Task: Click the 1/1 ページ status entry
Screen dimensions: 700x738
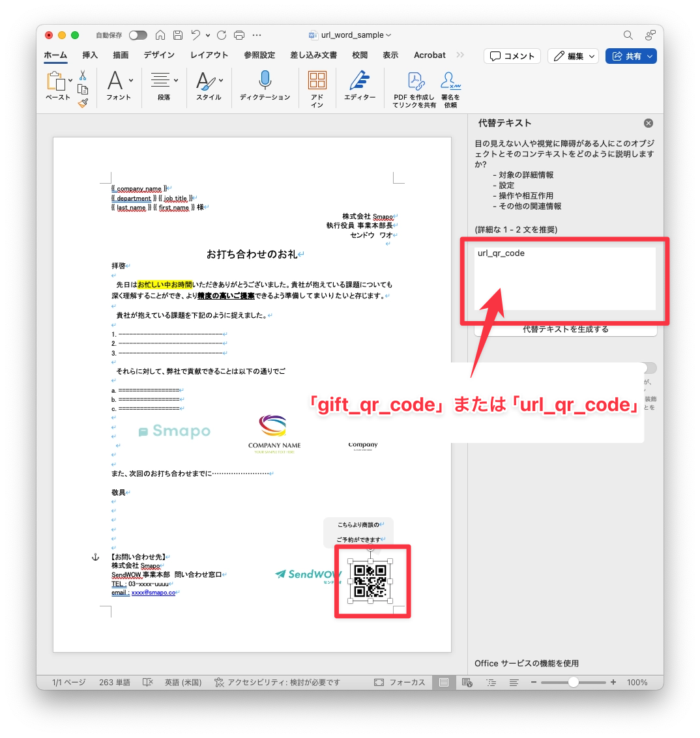Action: click(x=69, y=682)
